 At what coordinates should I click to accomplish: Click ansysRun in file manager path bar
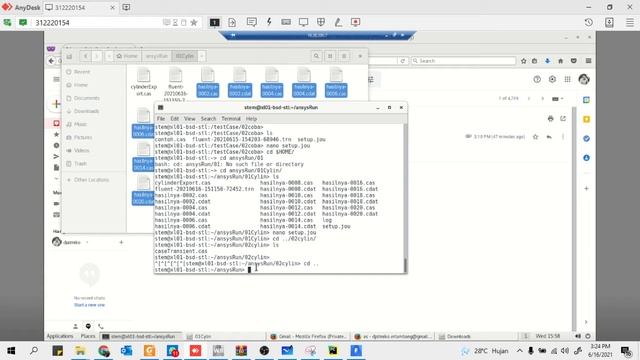pos(157,56)
